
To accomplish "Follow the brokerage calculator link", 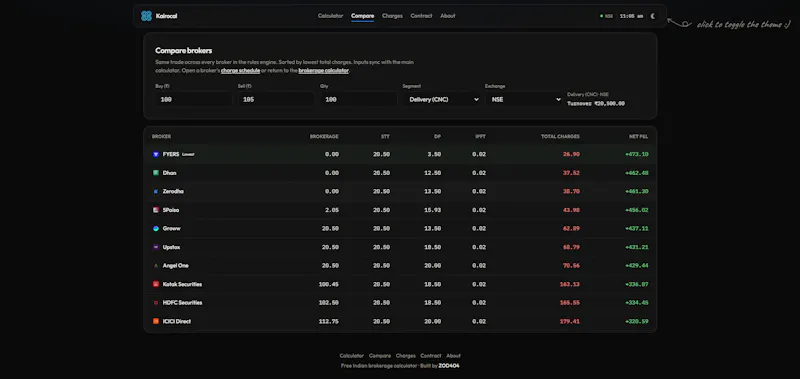I will tap(323, 70).
